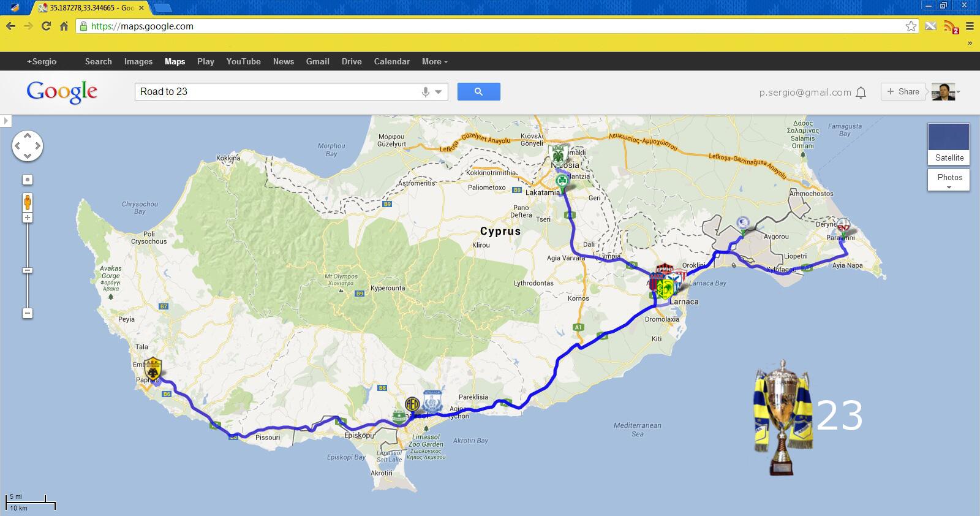Expand the account dropdown arrow beside photo
The height and width of the screenshot is (516, 980).
tap(959, 93)
